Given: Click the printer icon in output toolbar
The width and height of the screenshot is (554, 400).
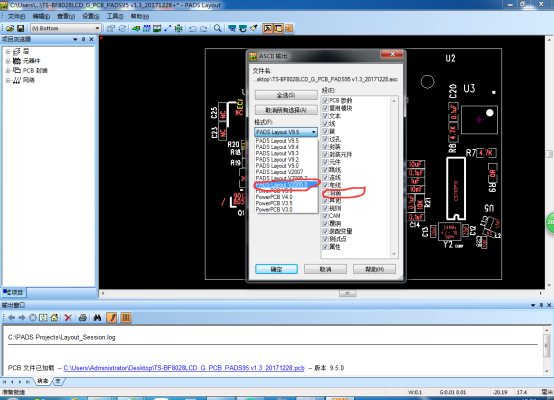Looking at the screenshot, I should coord(83,317).
